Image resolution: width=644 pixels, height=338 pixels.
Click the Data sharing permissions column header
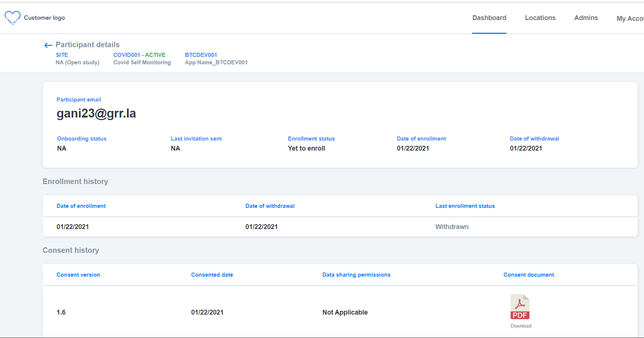point(356,274)
